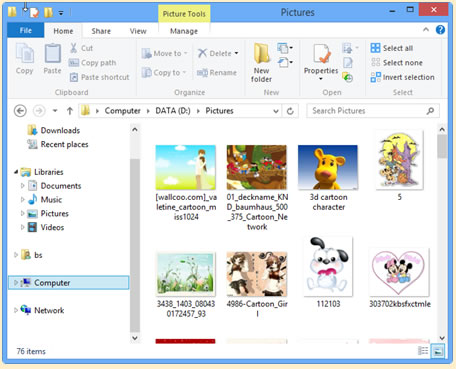
Task: Expand the Properties dropdown arrow
Action: tap(321, 79)
